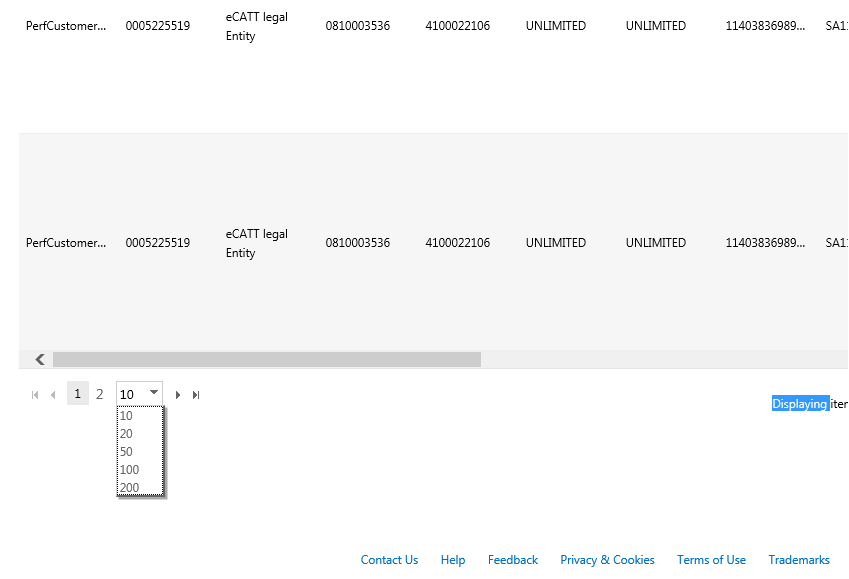
Task: Choose 200 items per page option
Action: coord(129,488)
